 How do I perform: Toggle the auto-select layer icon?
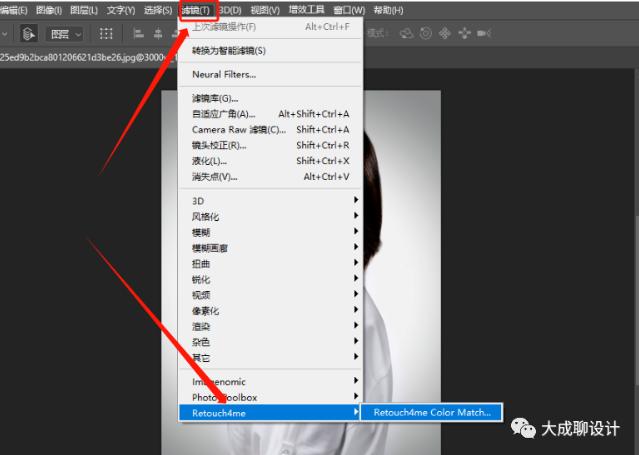point(29,33)
